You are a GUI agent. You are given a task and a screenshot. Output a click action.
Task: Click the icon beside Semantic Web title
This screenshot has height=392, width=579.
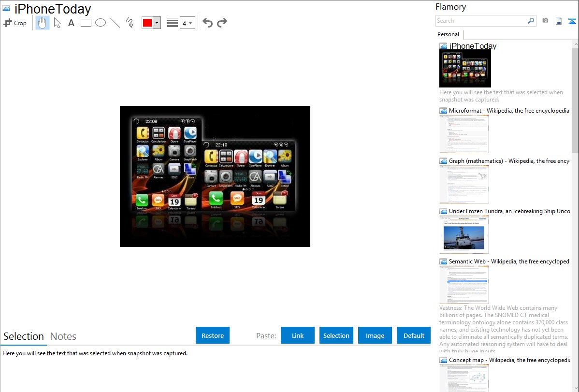(444, 261)
